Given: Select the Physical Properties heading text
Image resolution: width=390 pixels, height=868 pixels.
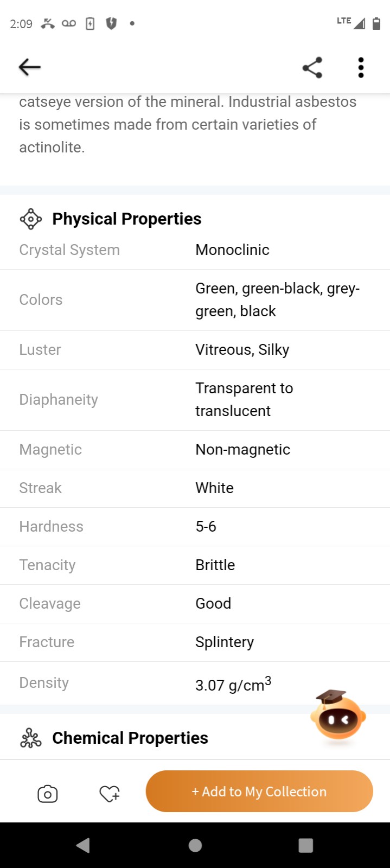Looking at the screenshot, I should (127, 219).
